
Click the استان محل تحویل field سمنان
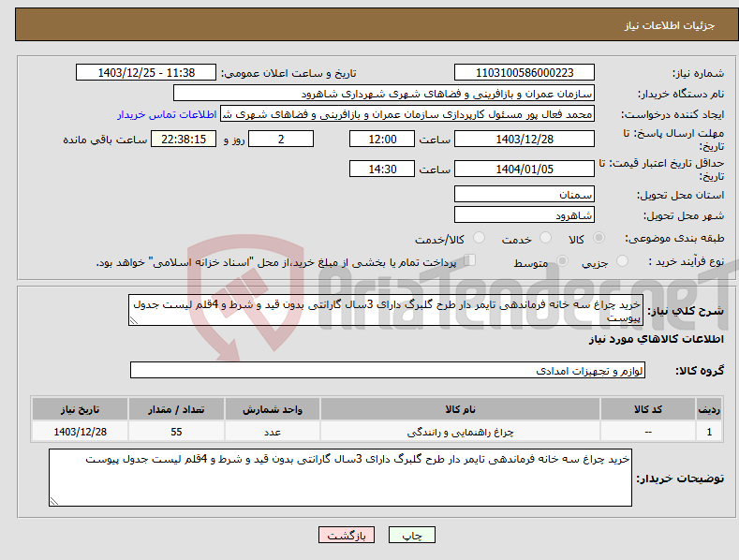(x=525, y=194)
